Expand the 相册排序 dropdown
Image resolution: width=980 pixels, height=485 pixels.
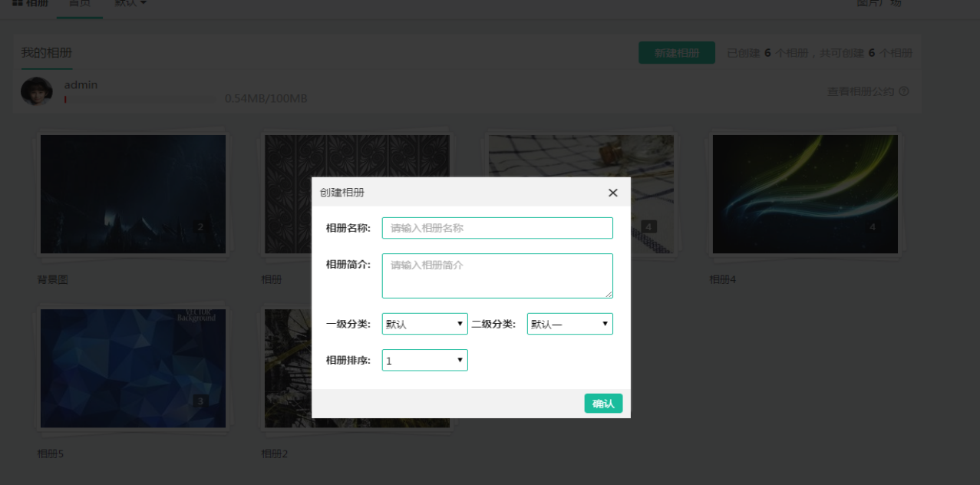(424, 360)
